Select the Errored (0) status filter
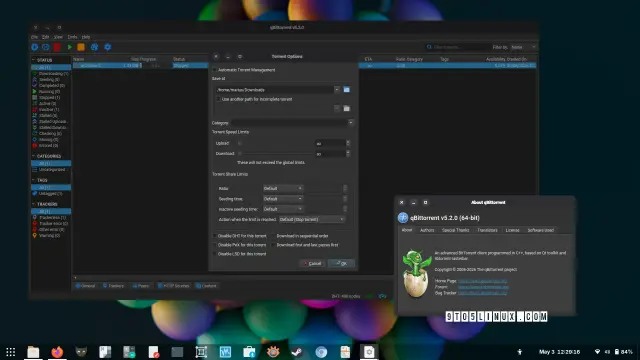Viewport: 640px width, 360px height. (51, 145)
